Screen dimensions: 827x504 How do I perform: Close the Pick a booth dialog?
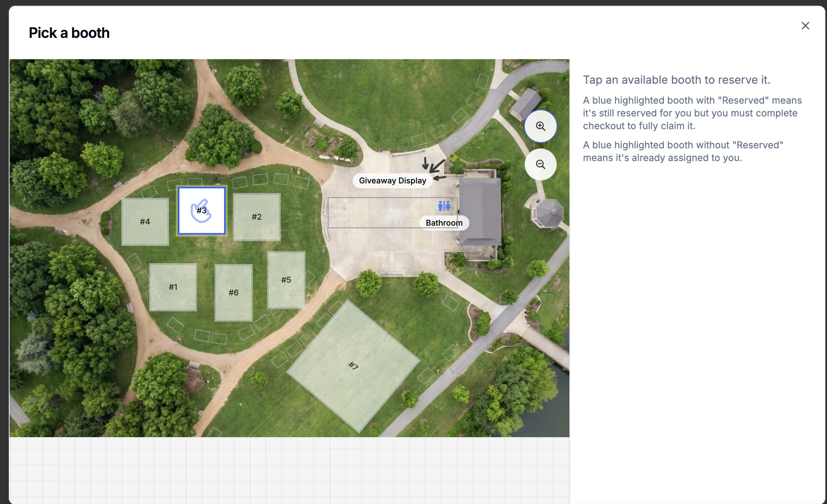[805, 26]
